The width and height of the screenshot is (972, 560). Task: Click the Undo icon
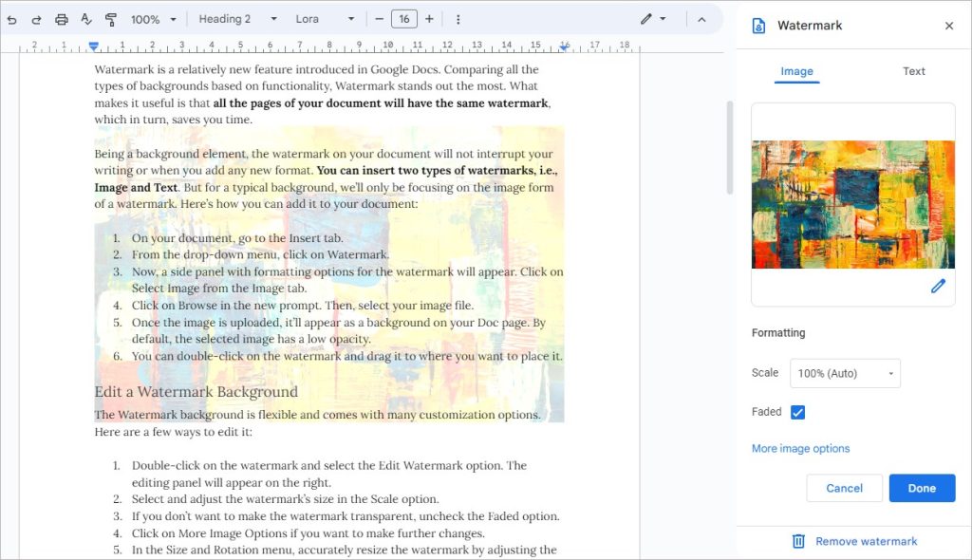pos(13,18)
